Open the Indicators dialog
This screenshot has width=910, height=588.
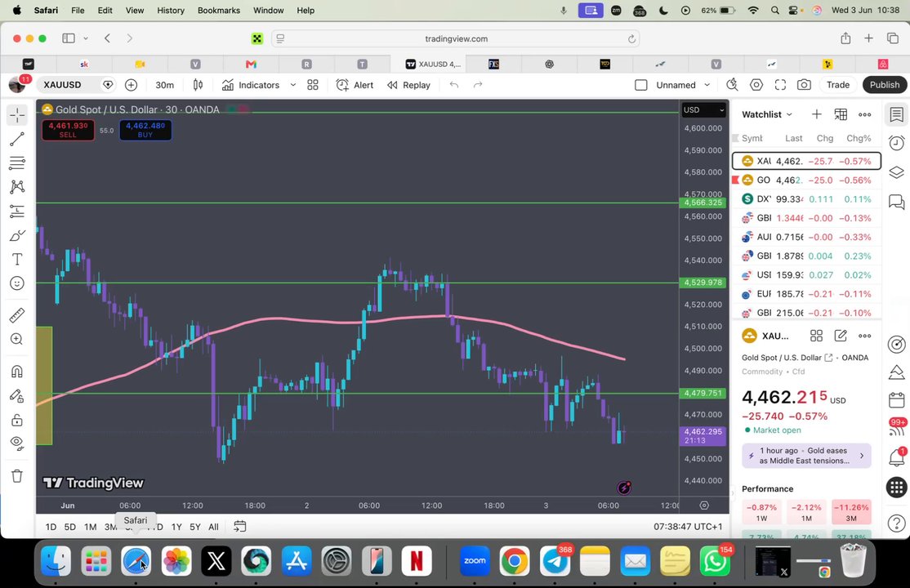point(251,85)
